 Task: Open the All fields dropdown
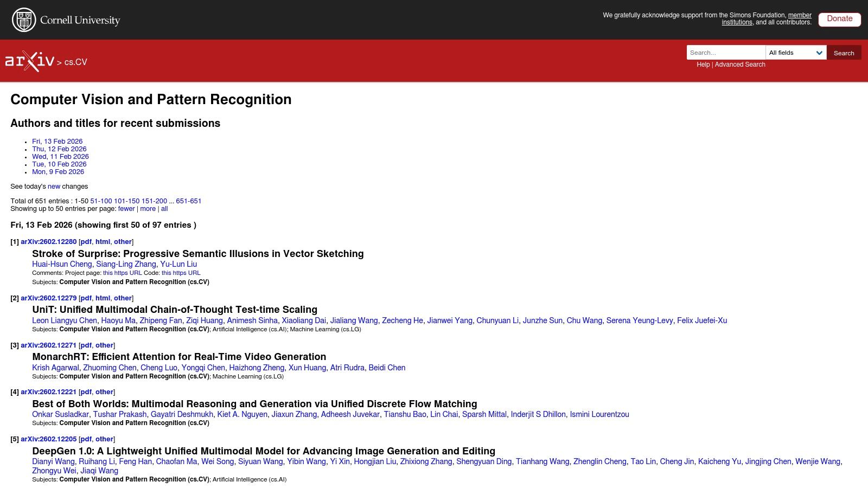795,52
